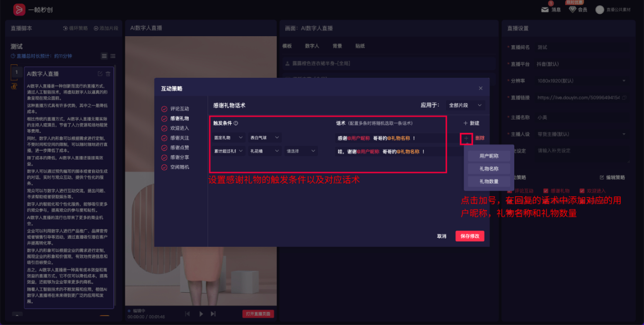Open the 会员 membership diamond icon

coord(572,9)
